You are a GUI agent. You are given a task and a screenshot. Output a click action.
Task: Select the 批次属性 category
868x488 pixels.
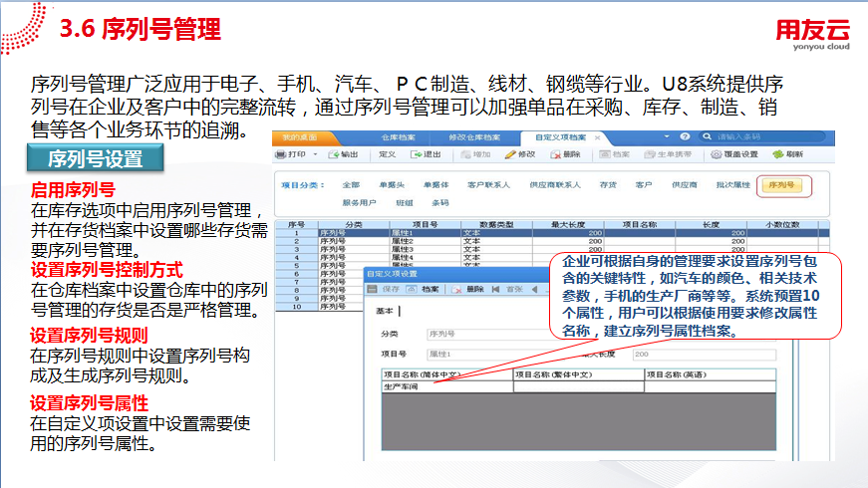click(732, 185)
